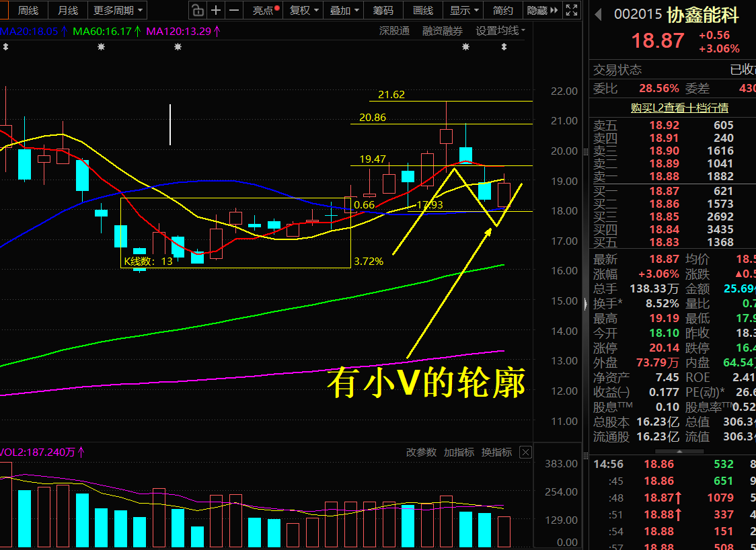Image resolution: width=756 pixels, height=550 pixels.
Task: Toggle fullscreen with the expand arrows icon
Action: [572, 10]
